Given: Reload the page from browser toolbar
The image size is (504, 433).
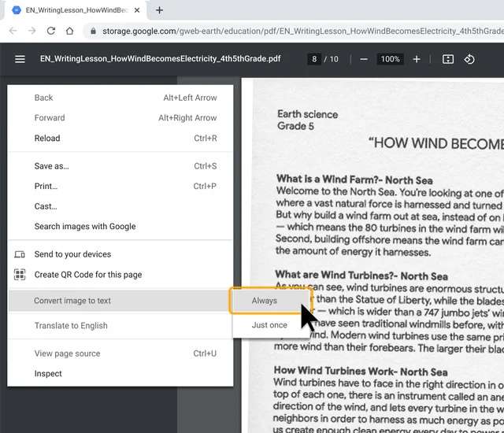Looking at the screenshot, I should [51, 31].
